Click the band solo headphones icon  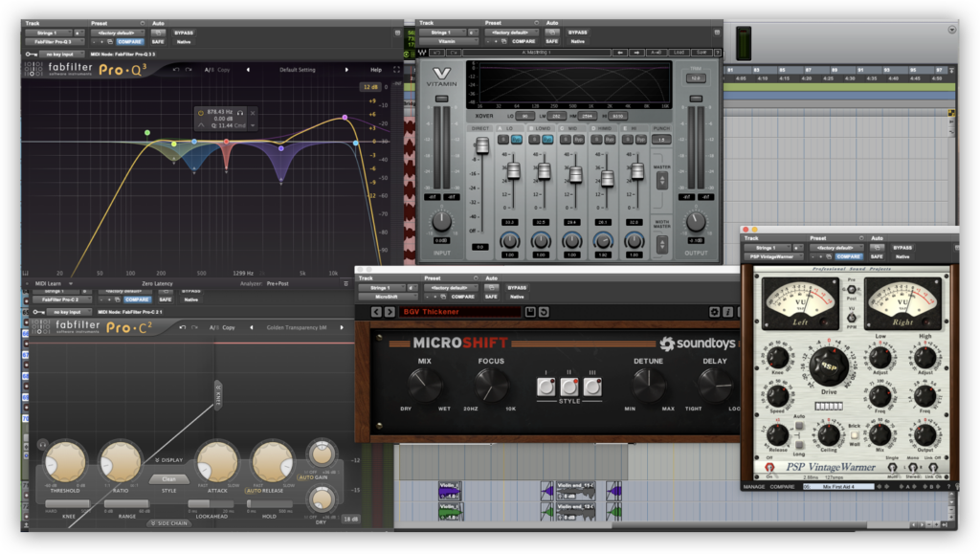coord(240,113)
